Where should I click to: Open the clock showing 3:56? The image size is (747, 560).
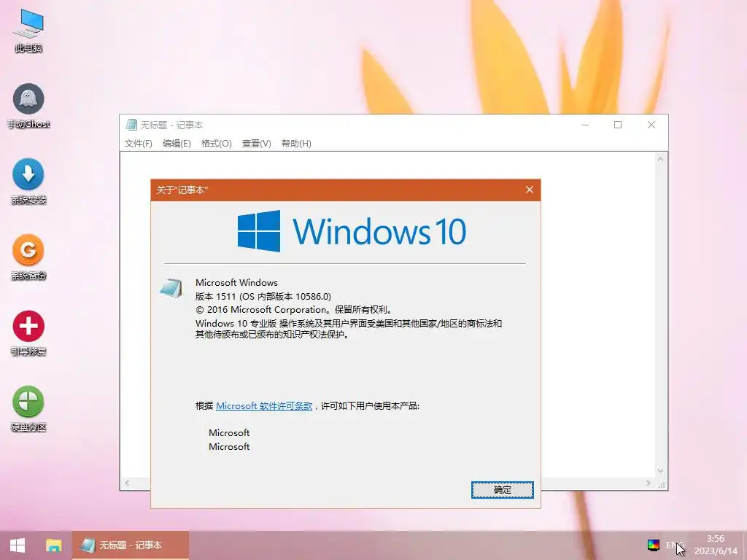716,539
